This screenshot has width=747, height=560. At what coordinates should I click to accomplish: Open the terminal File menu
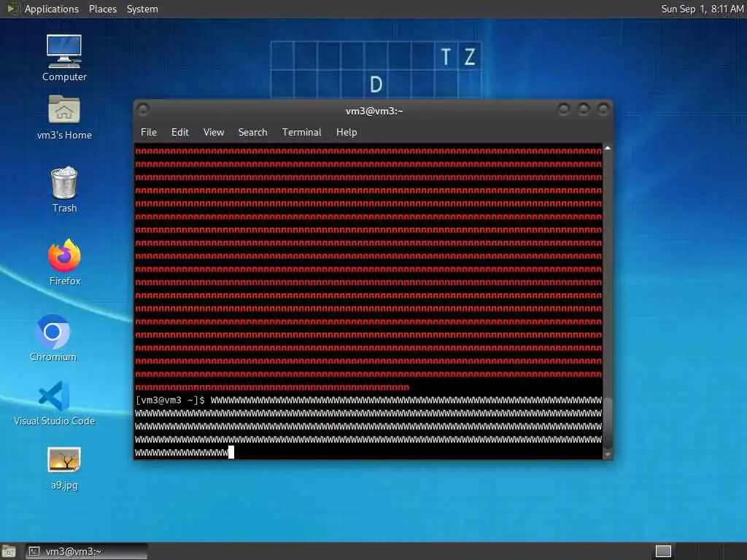pos(149,133)
